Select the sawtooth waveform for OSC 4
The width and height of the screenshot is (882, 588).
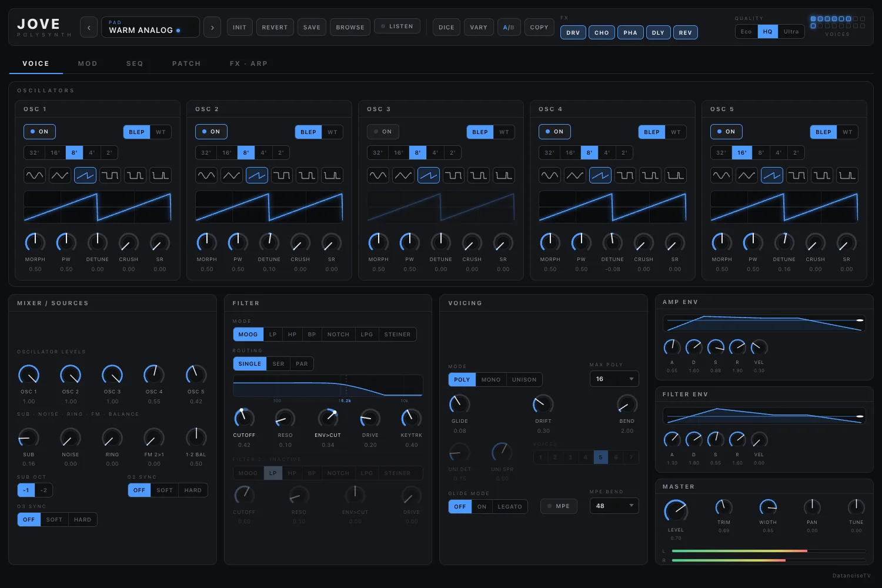tap(600, 175)
